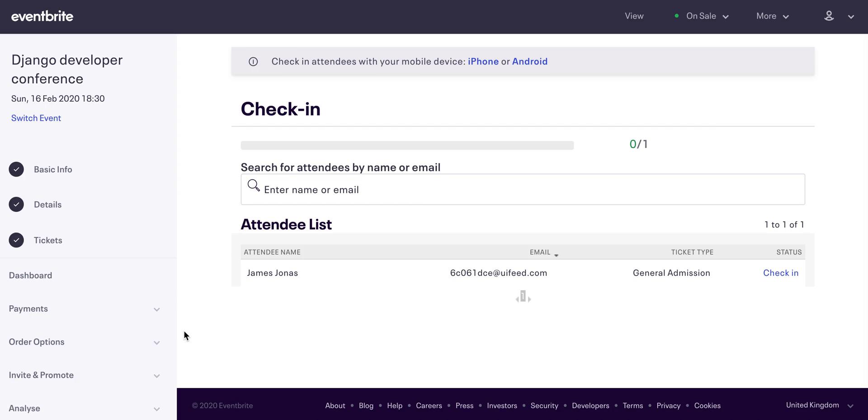This screenshot has height=420, width=868.
Task: Open the Developers footer link
Action: pos(590,406)
